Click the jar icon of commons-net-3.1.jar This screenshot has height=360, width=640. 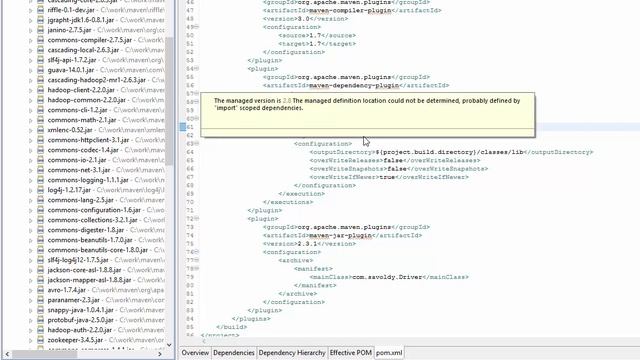click(40, 170)
